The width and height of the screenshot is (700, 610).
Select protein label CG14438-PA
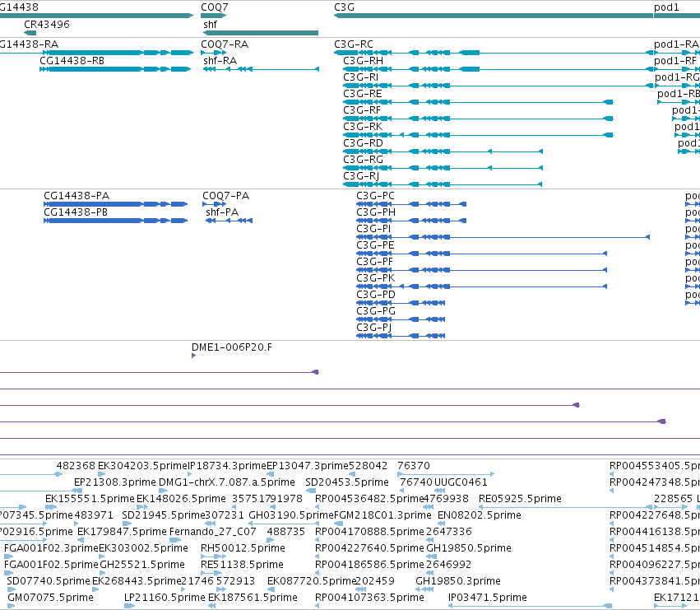[x=76, y=195]
